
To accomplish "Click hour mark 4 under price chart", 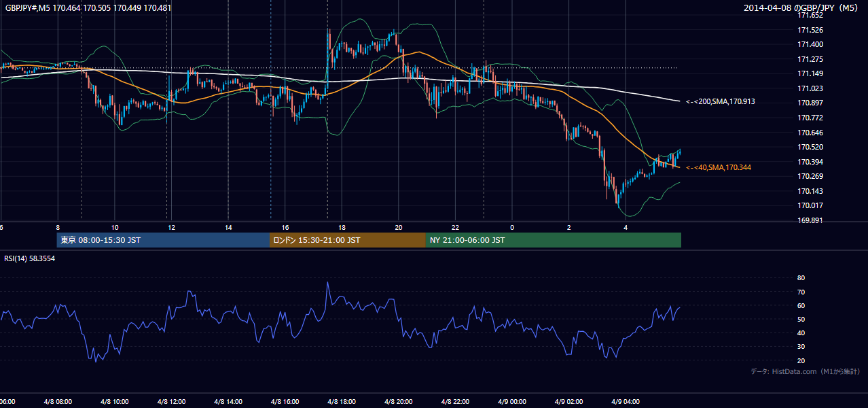I will click(626, 227).
